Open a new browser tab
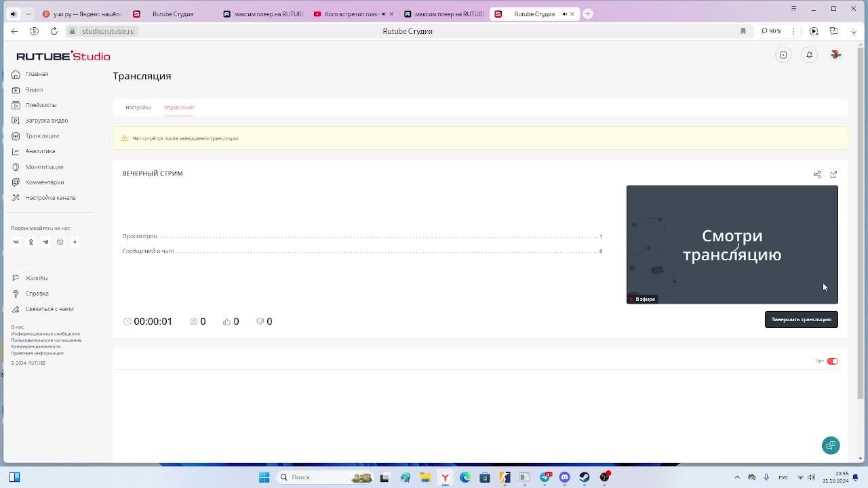This screenshot has height=488, width=868. 588,14
